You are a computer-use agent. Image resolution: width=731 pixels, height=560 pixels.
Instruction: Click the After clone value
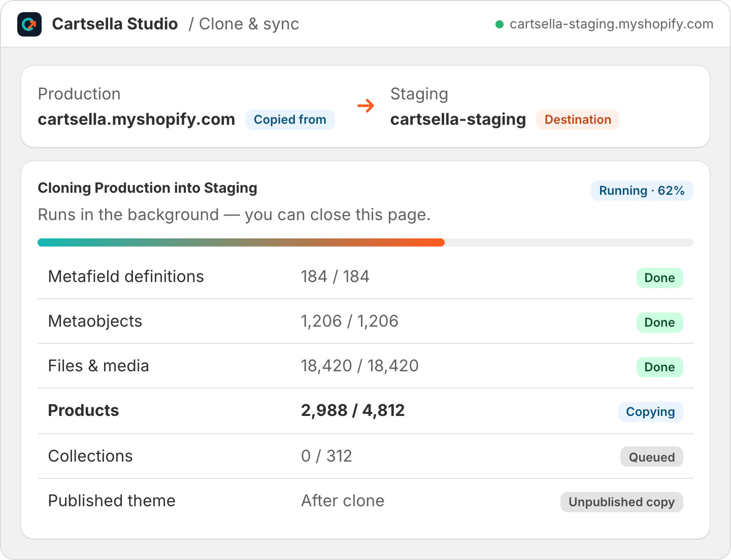(343, 501)
